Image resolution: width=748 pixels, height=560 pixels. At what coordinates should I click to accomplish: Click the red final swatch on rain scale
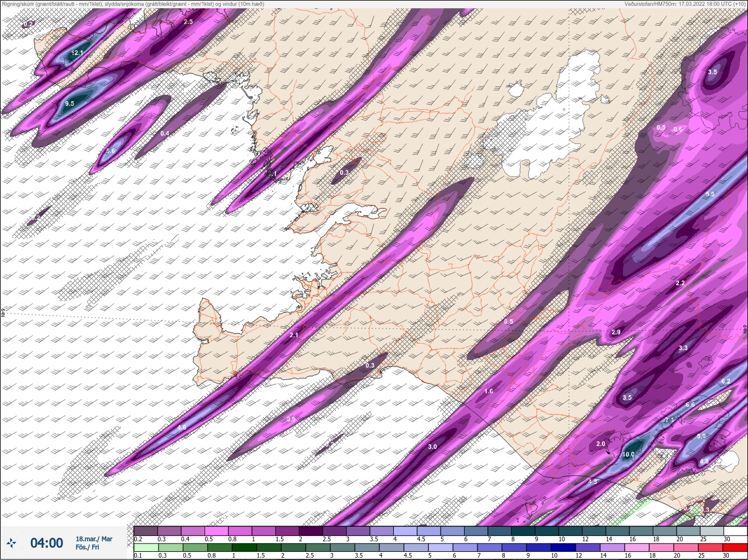tap(734, 547)
